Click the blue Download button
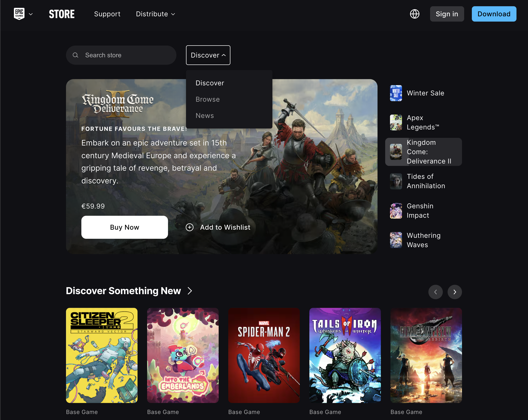The height and width of the screenshot is (420, 528). coord(494,14)
